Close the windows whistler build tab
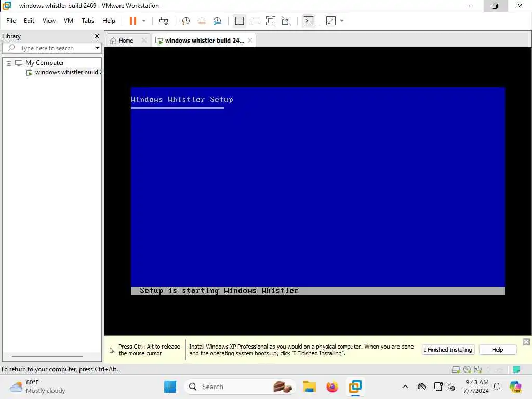 click(250, 41)
